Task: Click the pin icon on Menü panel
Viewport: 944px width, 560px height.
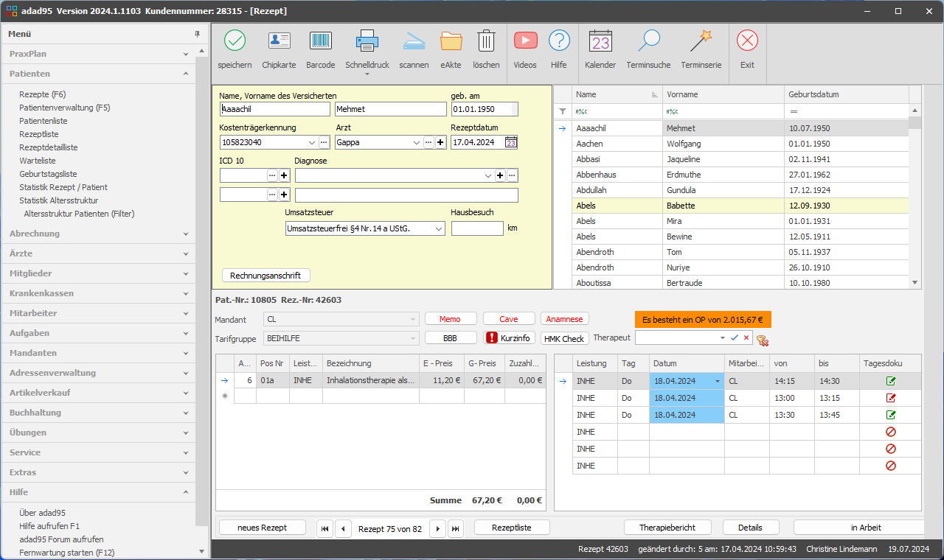Action: 197,34
